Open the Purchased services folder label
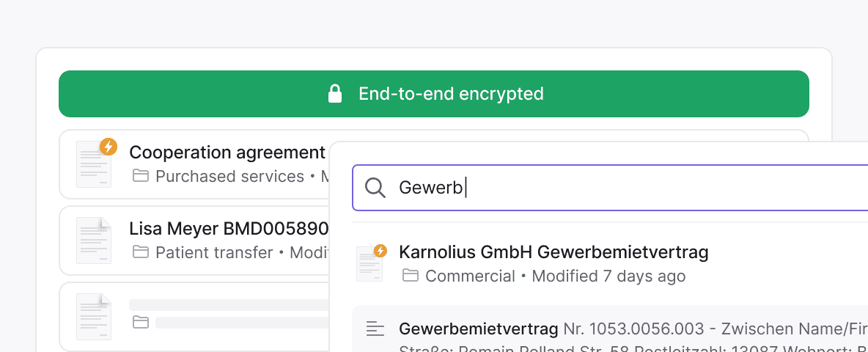This screenshot has width=868, height=352. pos(229,177)
